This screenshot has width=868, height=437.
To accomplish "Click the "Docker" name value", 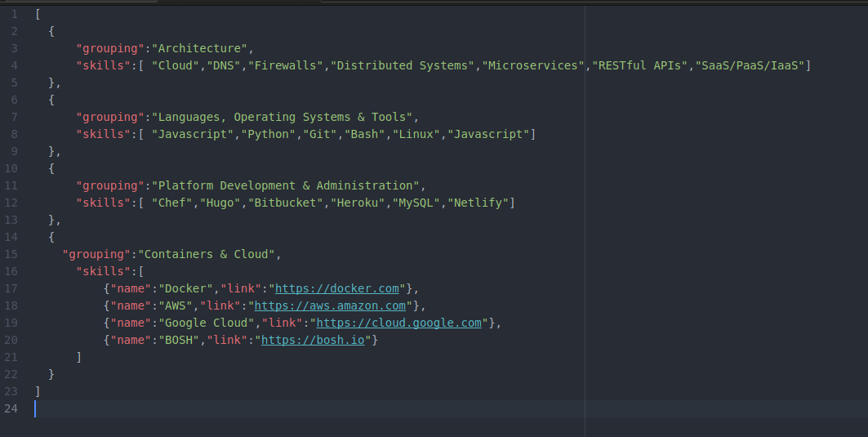I will (186, 288).
